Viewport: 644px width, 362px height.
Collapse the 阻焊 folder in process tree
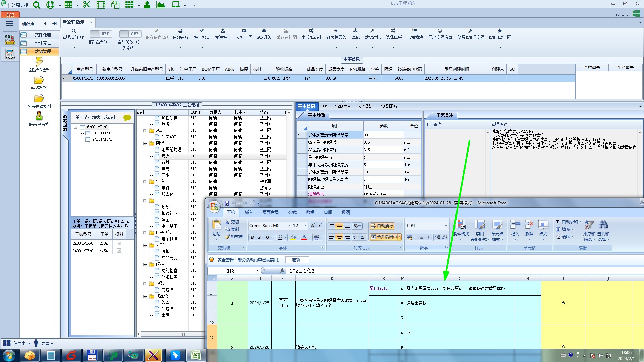tap(145, 143)
